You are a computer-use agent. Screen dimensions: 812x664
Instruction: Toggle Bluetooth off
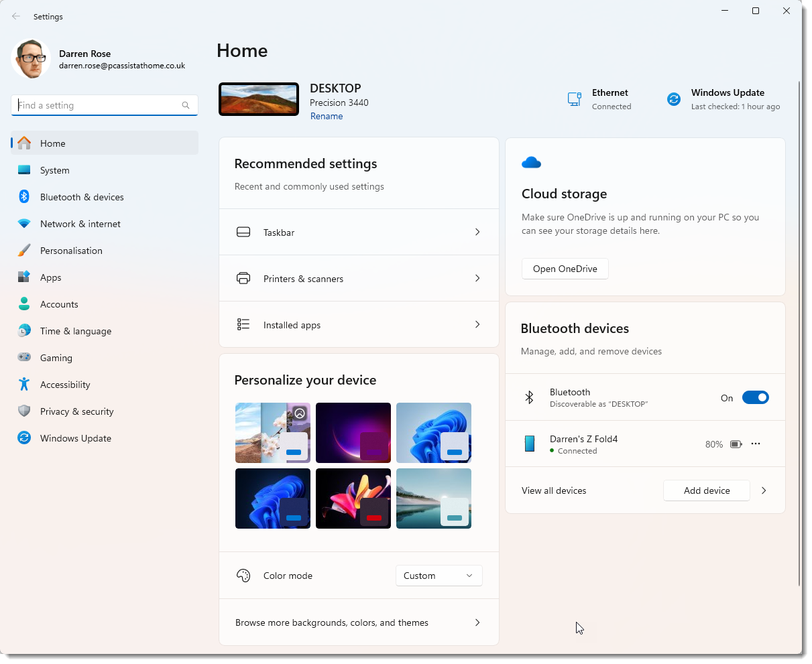pos(756,397)
